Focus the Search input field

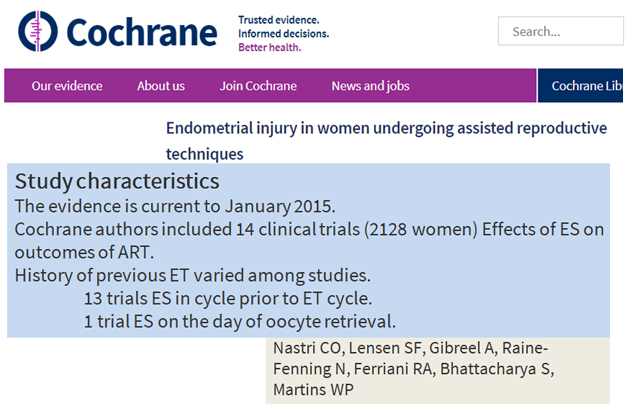[561, 31]
